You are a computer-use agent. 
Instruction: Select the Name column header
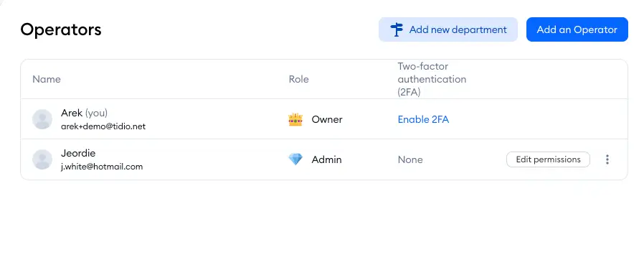click(x=47, y=80)
